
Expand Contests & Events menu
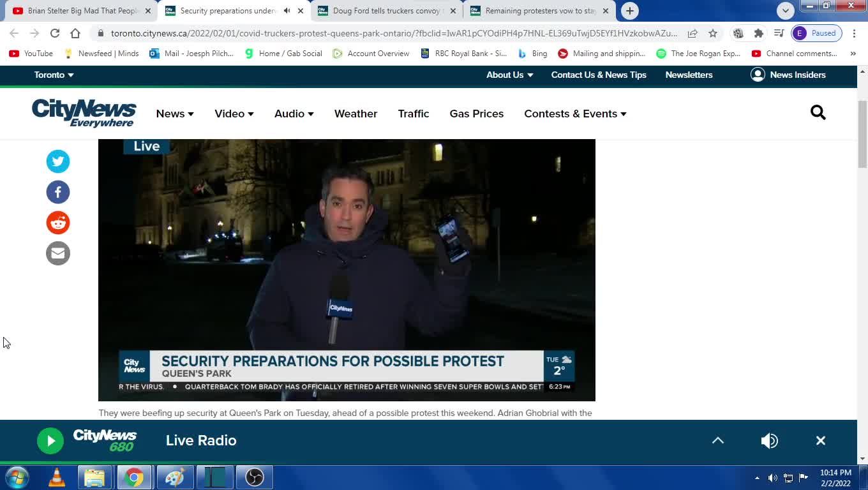(575, 114)
